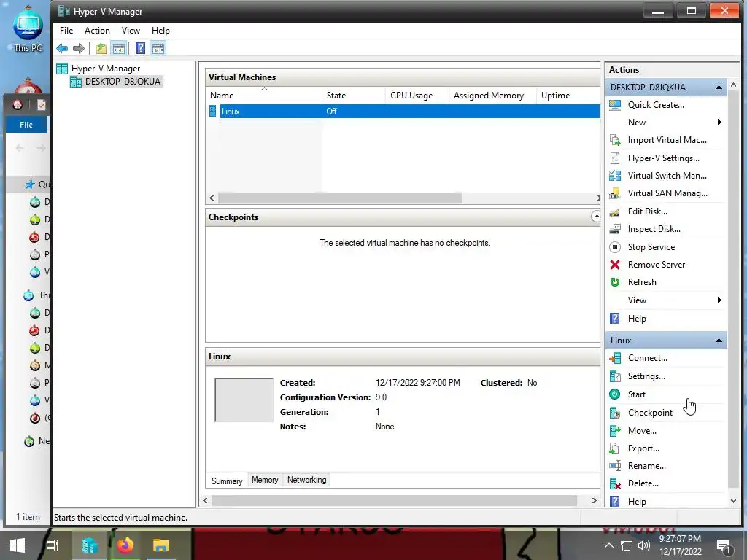Click the details pane horizontal scrollbar
The width and height of the screenshot is (747, 560).
click(394, 500)
